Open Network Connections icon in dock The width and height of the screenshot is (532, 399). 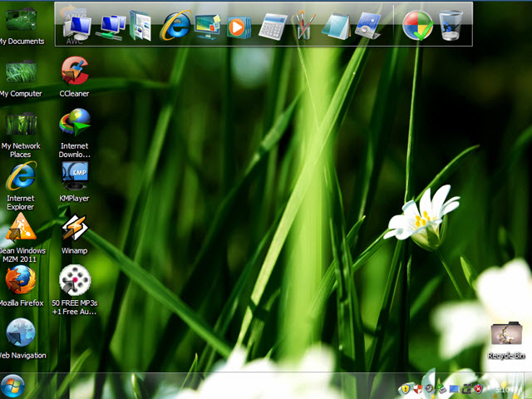[111, 27]
